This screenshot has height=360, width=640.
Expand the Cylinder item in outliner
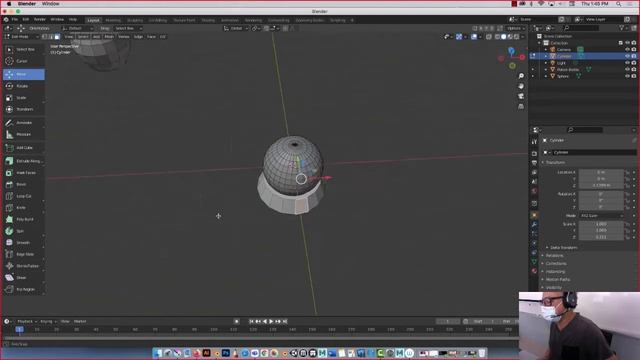[x=546, y=56]
